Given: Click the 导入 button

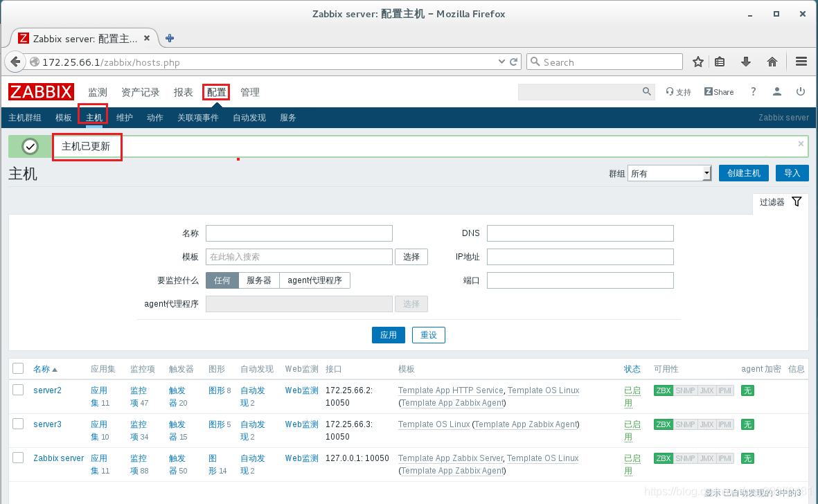Looking at the screenshot, I should pos(792,173).
